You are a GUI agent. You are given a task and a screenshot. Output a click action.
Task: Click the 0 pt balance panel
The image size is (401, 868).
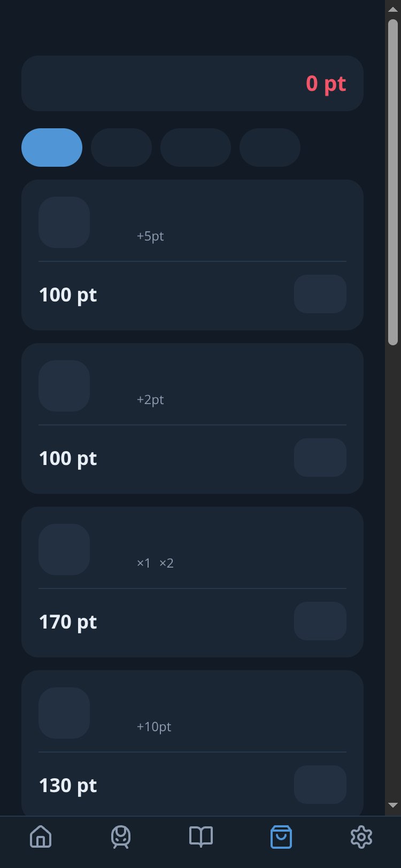coord(192,83)
